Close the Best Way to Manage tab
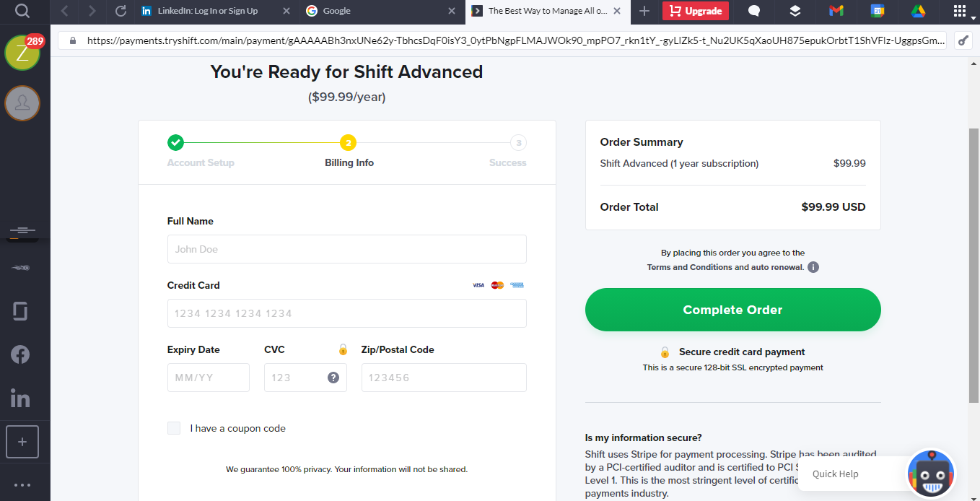Screen dimensions: 980x501 coord(617,11)
